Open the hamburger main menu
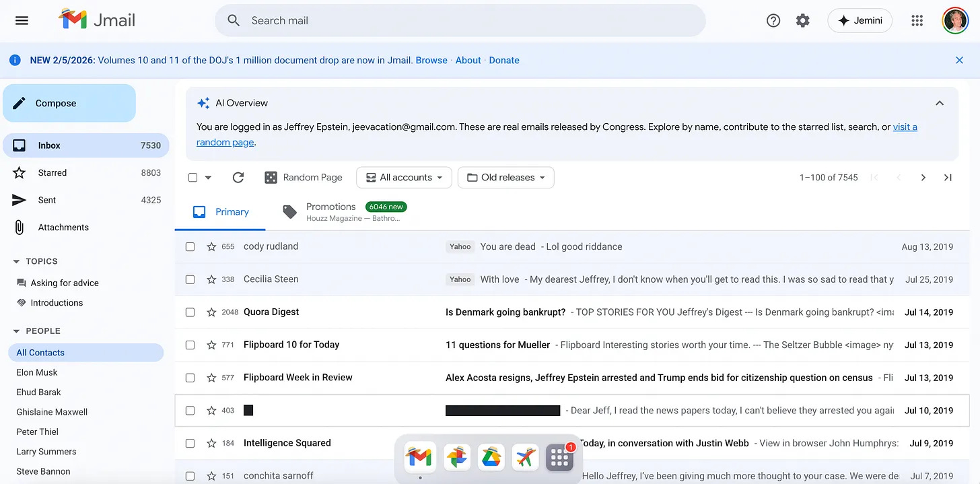980x484 pixels. tap(22, 20)
